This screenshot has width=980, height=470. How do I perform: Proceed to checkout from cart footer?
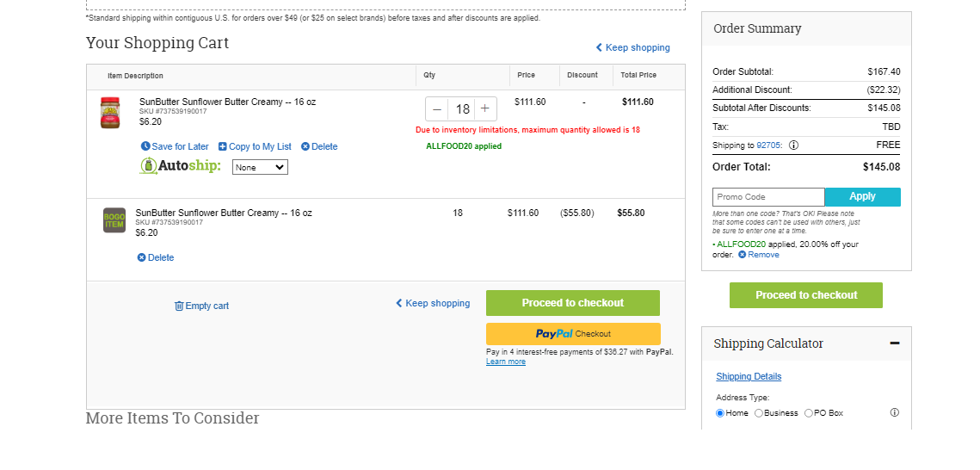572,303
